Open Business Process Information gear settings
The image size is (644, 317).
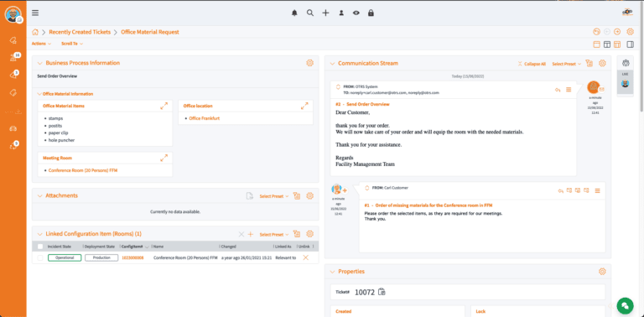[x=310, y=63]
